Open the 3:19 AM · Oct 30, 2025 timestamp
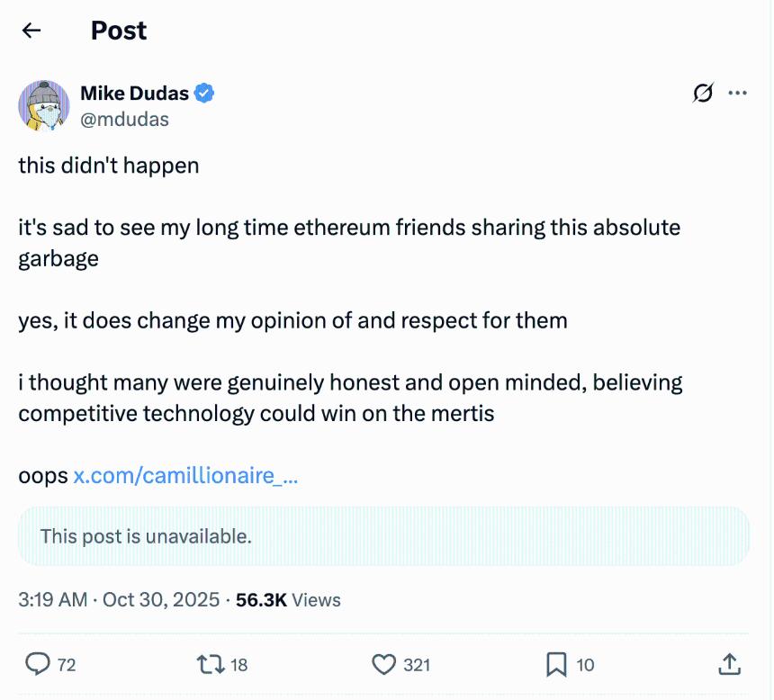This screenshot has height=700, width=774. 119,599
